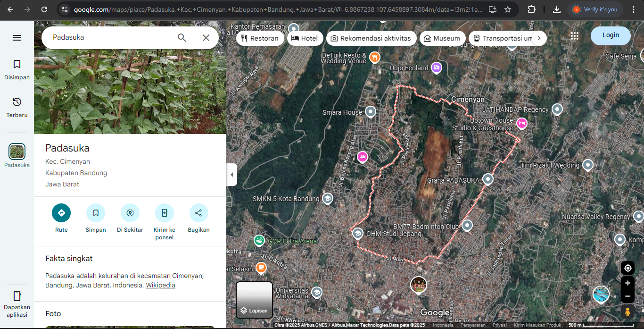
Task: Select the Smara House marker
Action: [371, 112]
